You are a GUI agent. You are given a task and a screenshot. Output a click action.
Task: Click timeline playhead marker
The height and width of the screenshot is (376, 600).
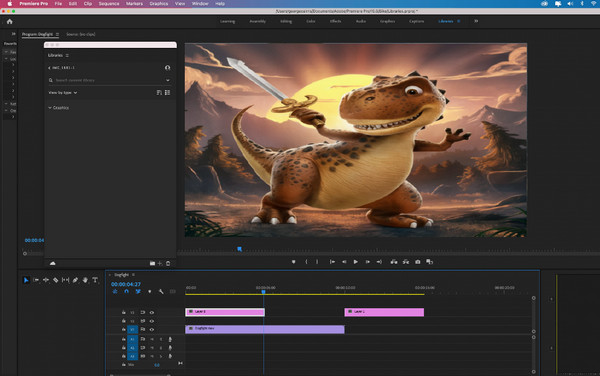(263, 292)
